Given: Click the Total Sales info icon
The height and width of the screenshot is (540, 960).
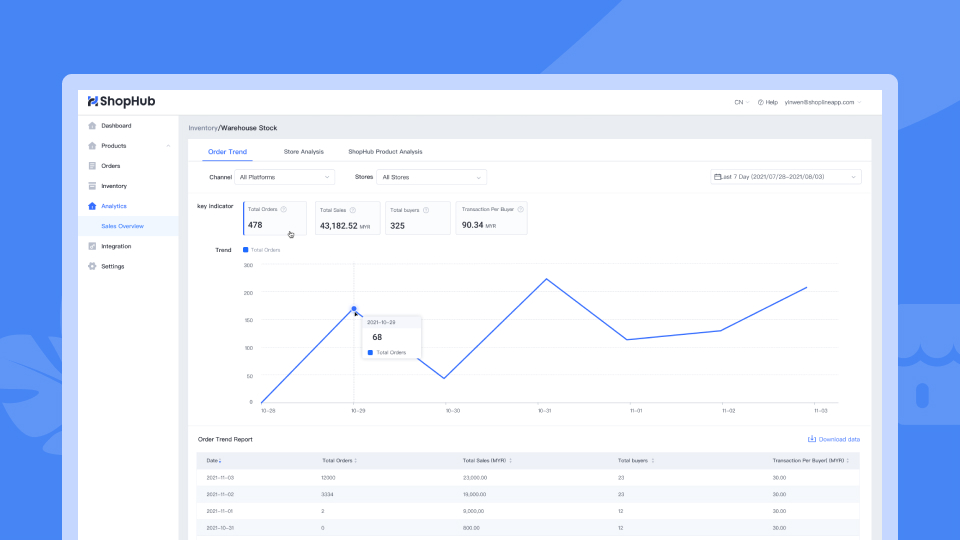Looking at the screenshot, I should (x=351, y=210).
